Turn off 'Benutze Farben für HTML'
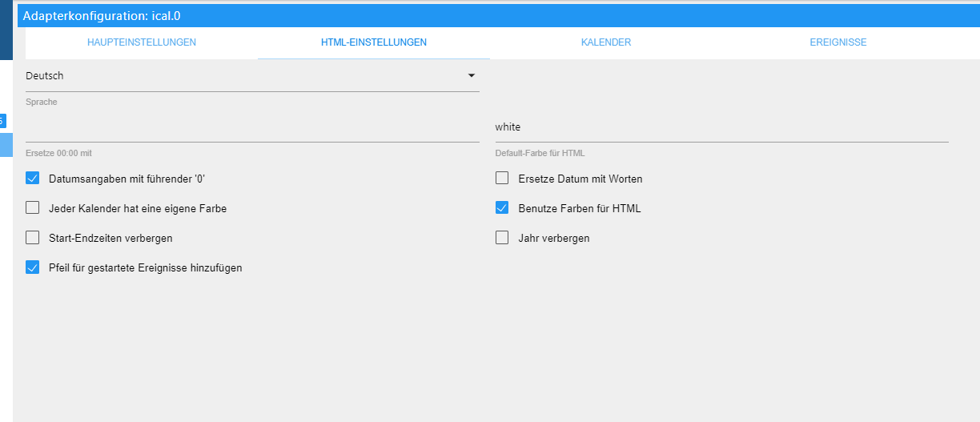Image resolution: width=980 pixels, height=422 pixels. pyautogui.click(x=502, y=208)
